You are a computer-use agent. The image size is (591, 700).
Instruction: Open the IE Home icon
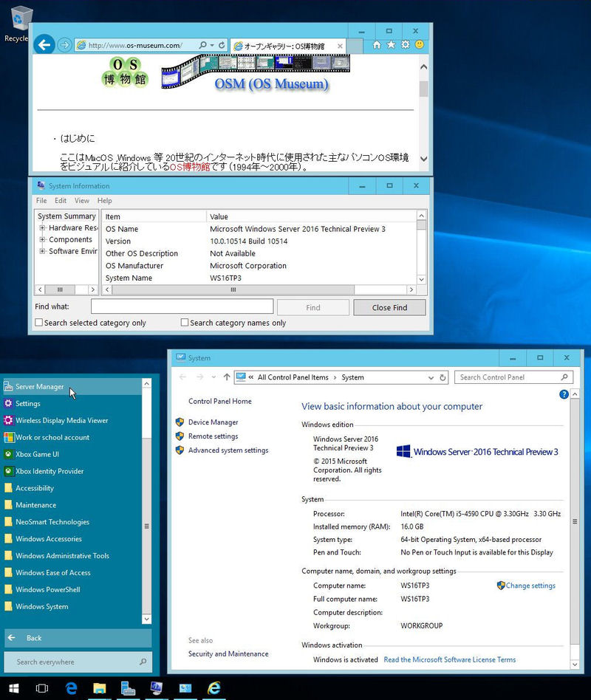[x=377, y=44]
